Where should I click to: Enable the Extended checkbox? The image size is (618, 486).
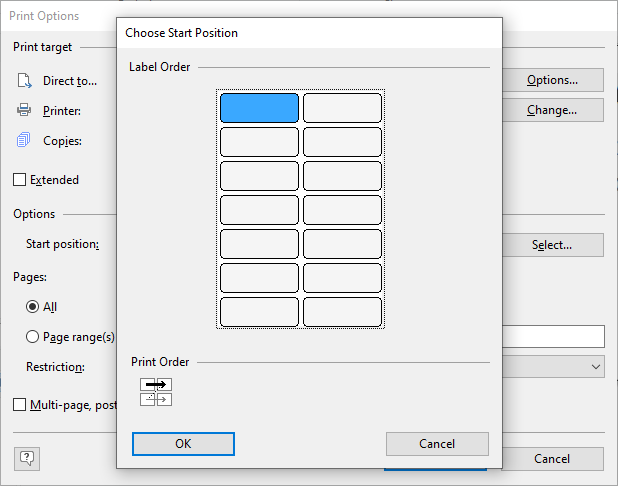(19, 180)
